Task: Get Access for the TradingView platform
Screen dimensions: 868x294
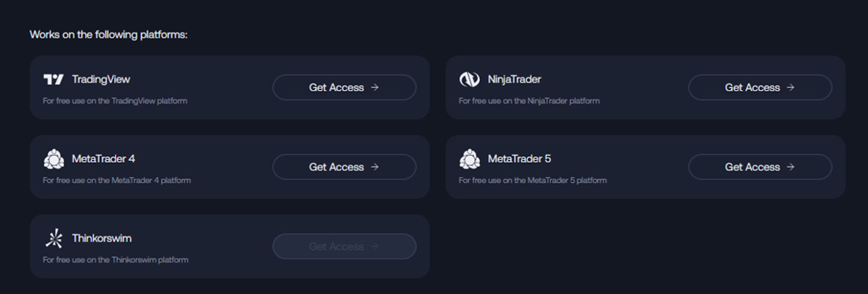Action: pos(344,87)
